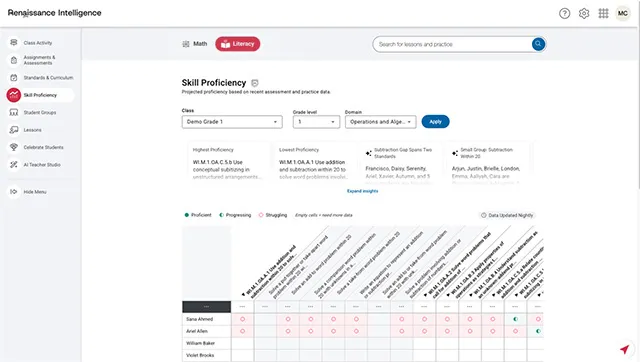Screen dimensions: 640x362
Task: Click Ariel Allen's first struggling circle
Action: click(242, 331)
